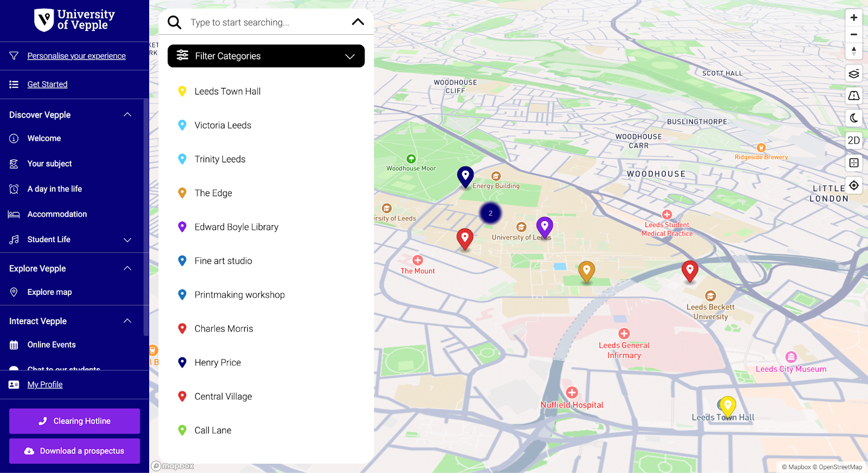Open Online Events menu item
The width and height of the screenshot is (868, 473).
click(x=52, y=345)
